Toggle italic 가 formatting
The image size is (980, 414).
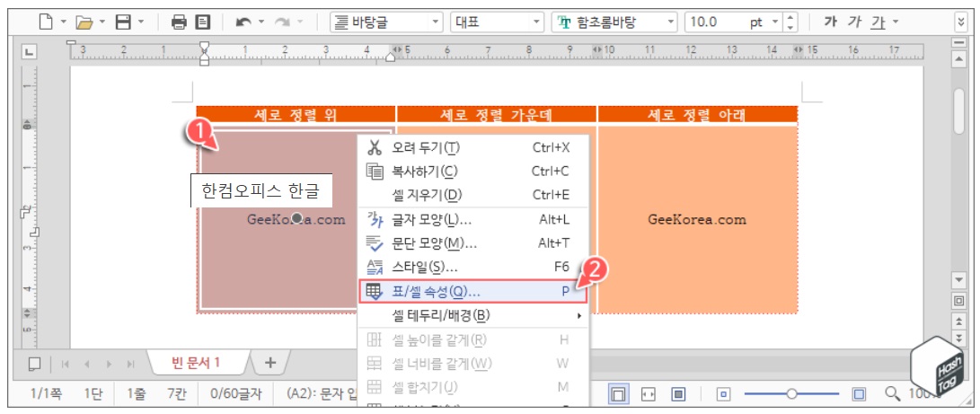point(853,22)
